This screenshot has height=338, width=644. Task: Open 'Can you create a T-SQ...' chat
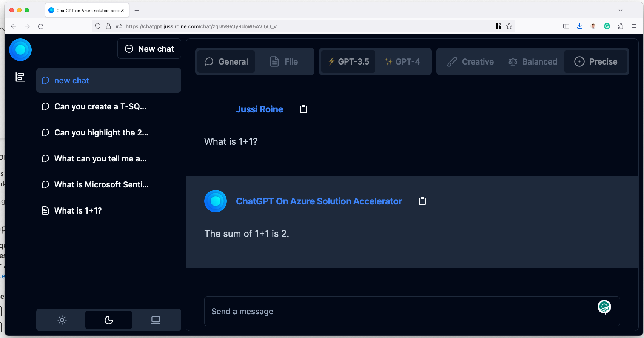click(x=109, y=106)
